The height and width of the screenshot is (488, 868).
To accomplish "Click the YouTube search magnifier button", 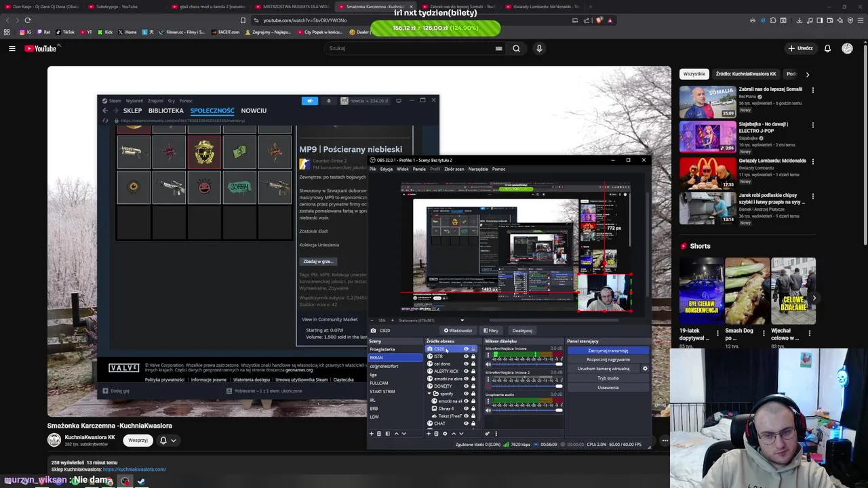I will [516, 48].
